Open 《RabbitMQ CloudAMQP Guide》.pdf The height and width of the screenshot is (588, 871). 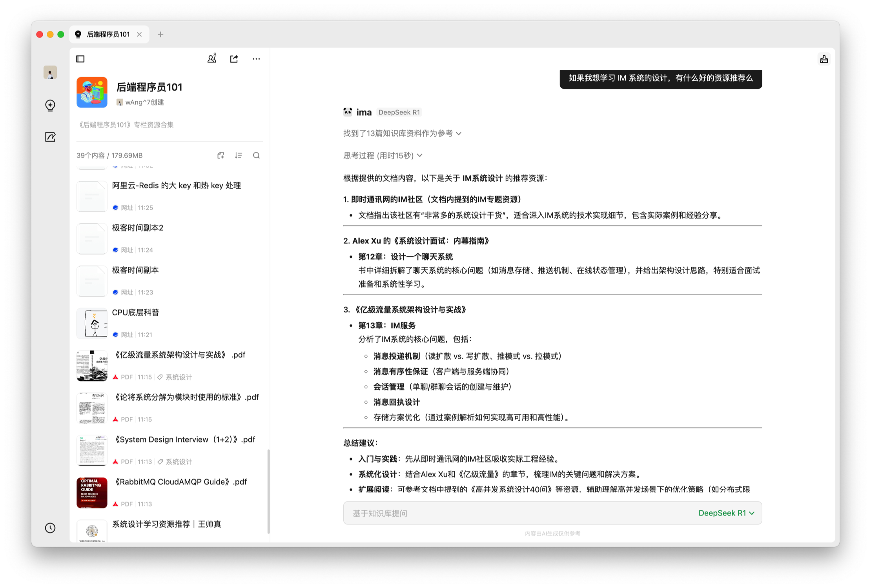pyautogui.click(x=169, y=493)
